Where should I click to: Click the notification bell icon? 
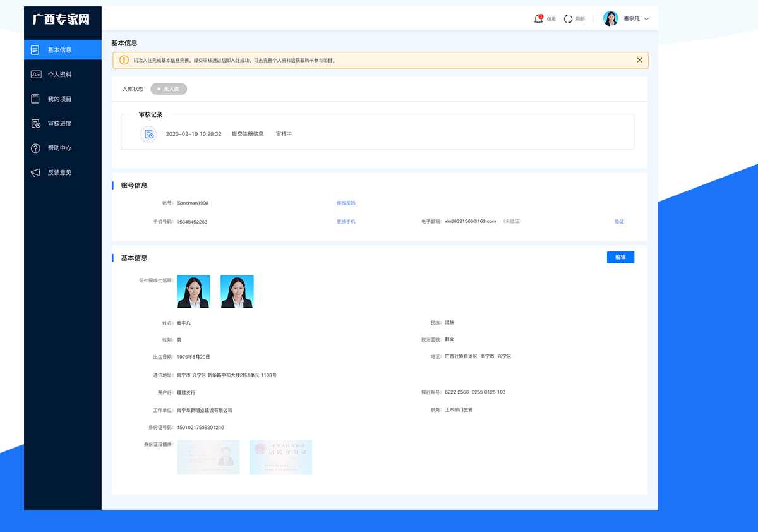click(538, 19)
